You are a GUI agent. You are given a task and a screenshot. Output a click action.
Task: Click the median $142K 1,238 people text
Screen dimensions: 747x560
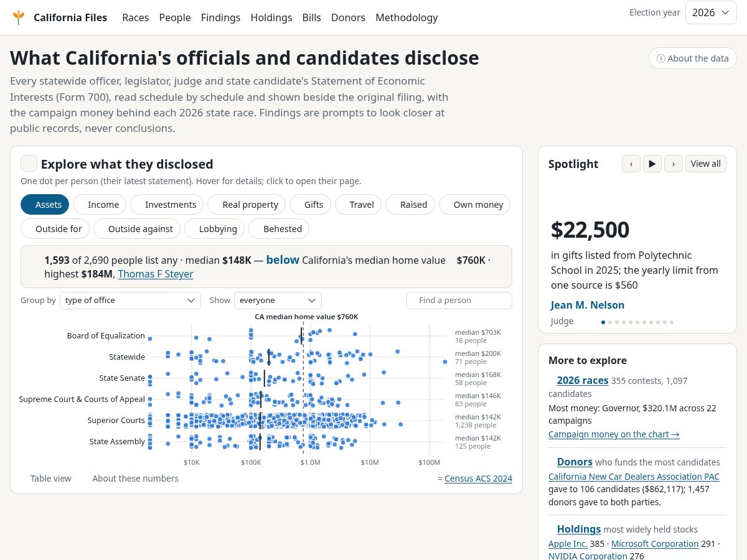pyautogui.click(x=478, y=421)
